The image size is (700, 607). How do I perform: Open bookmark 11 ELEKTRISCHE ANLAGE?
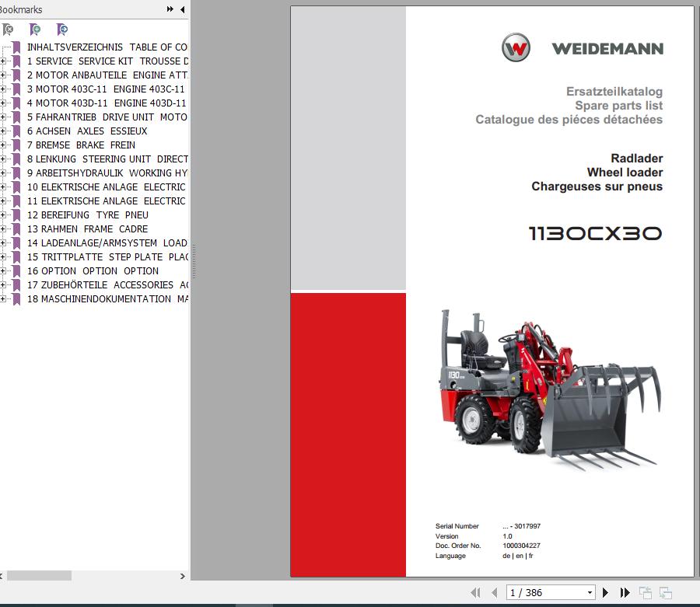pos(107,201)
